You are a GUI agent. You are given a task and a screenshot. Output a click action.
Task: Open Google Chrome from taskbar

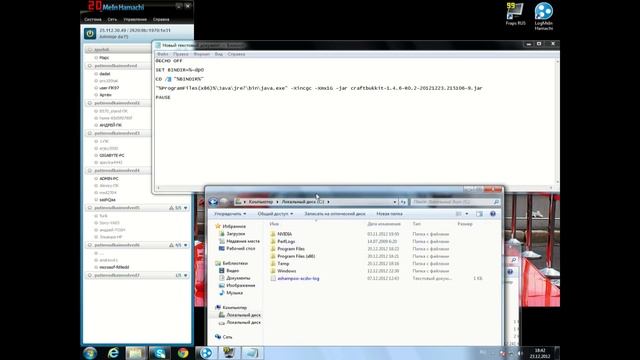tap(183, 353)
